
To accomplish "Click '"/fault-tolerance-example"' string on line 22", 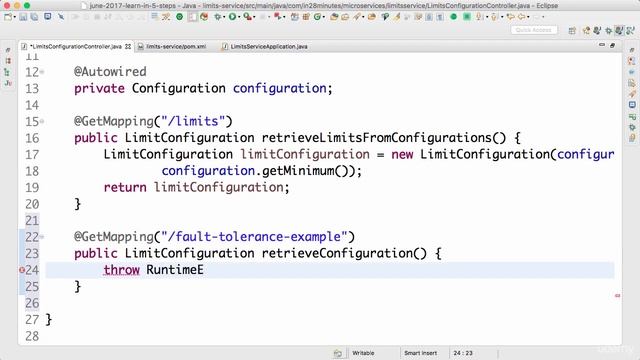I will 254,237.
